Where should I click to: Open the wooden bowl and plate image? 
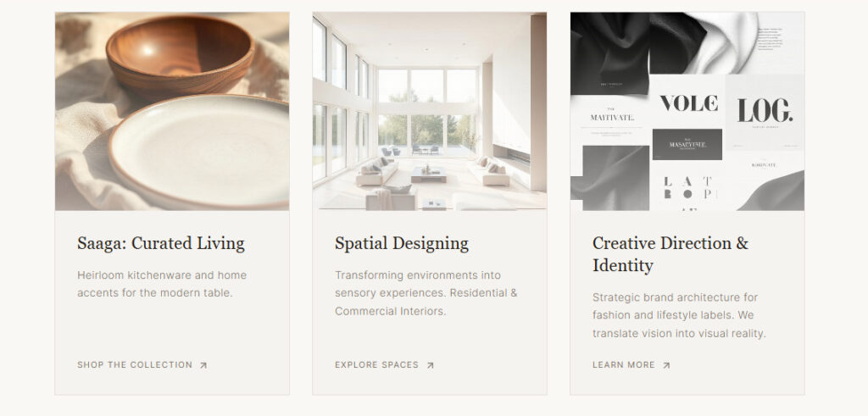pos(172,111)
